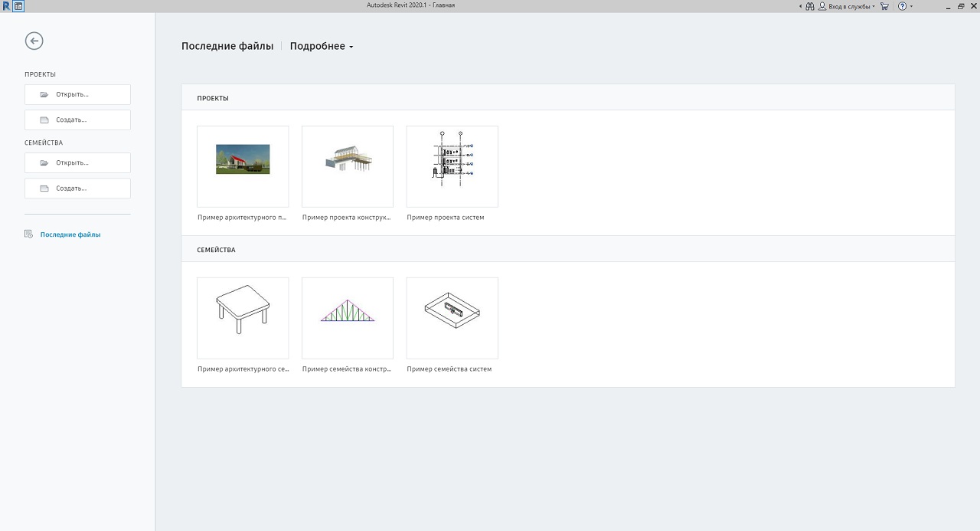980x531 pixels.
Task: Click the Help question mark icon
Action: point(902,6)
